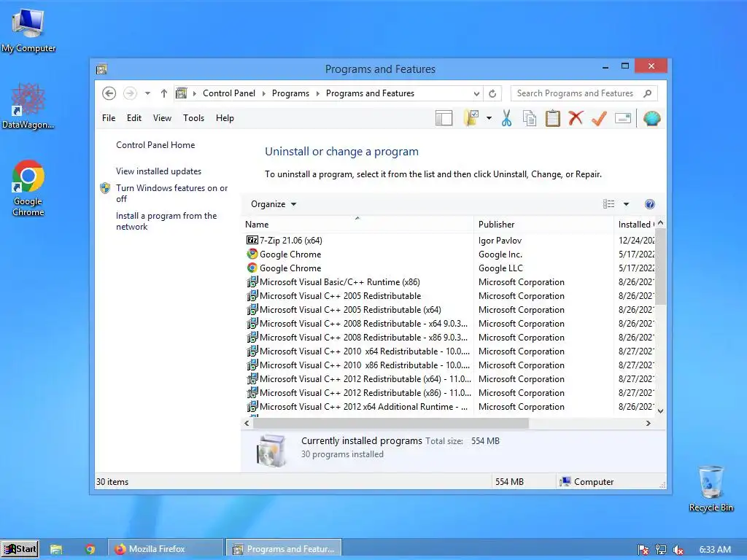Open the Tools menu
The height and width of the screenshot is (560, 747).
click(193, 118)
